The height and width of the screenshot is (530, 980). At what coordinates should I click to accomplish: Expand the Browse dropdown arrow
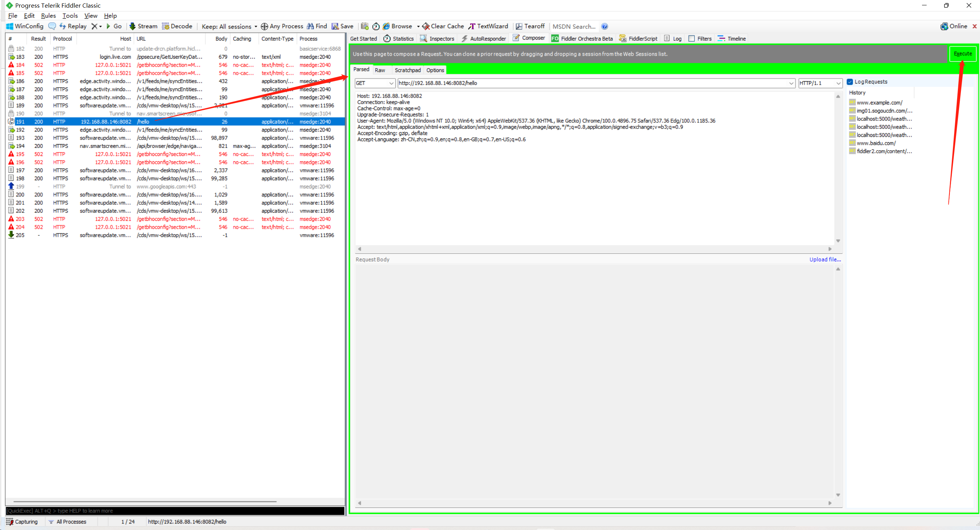pos(418,26)
